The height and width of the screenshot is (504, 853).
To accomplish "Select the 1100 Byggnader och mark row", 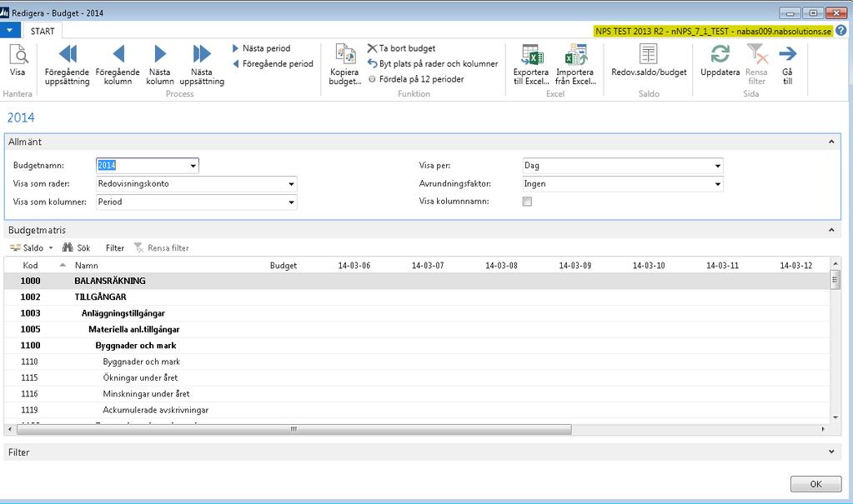I will tap(417, 345).
